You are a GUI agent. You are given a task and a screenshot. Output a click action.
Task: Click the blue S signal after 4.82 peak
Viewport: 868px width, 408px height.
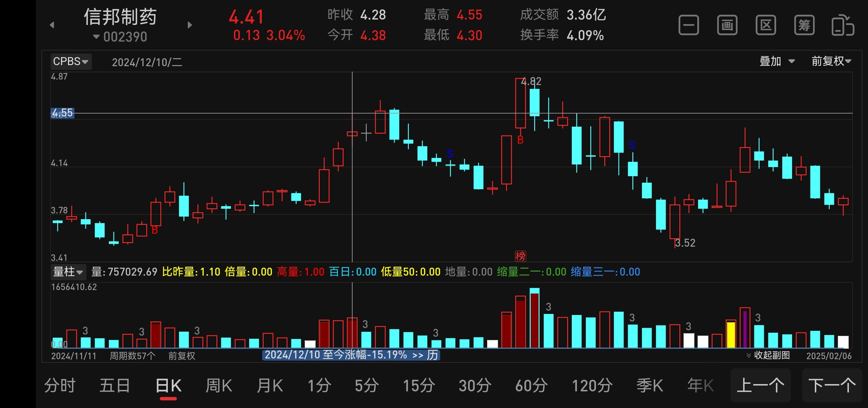[x=632, y=145]
